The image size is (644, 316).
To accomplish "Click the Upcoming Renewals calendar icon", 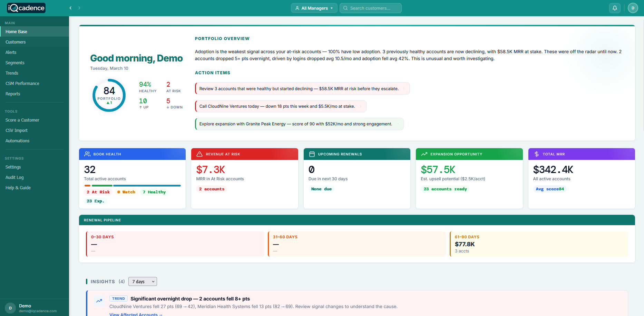I will [x=312, y=154].
